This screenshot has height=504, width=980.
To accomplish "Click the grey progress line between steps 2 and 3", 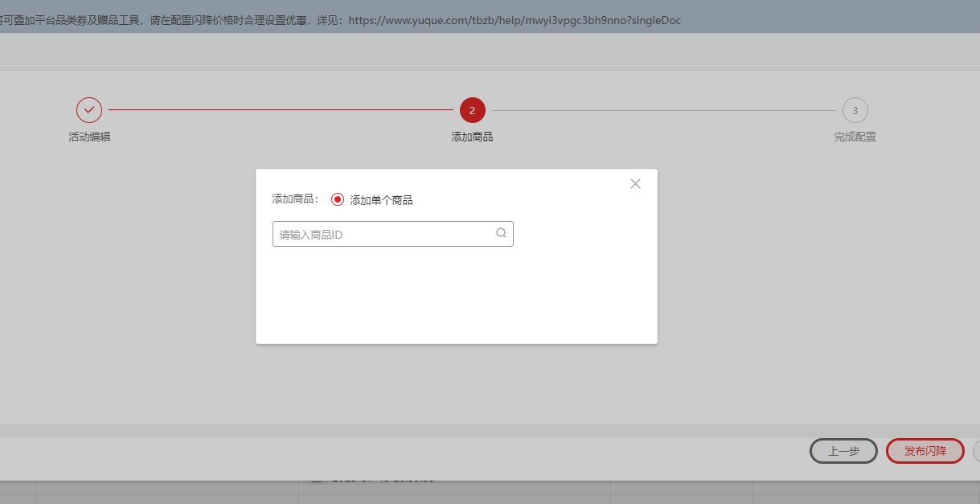I will point(663,110).
